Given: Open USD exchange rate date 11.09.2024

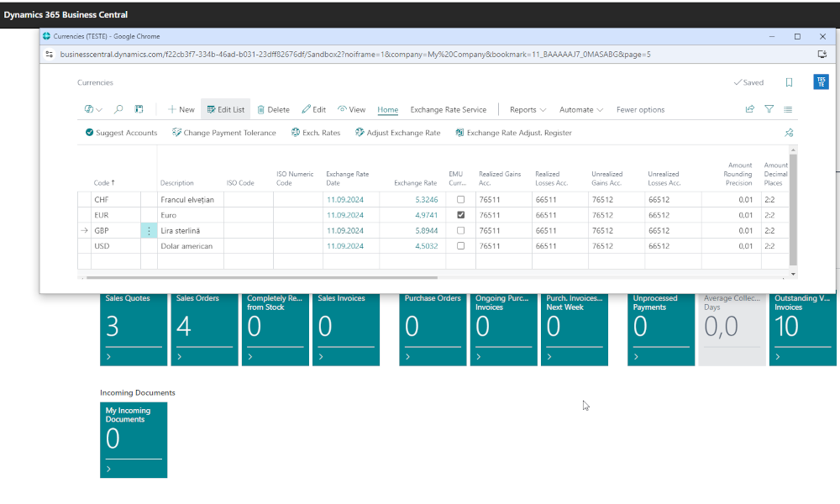Looking at the screenshot, I should [x=345, y=246].
